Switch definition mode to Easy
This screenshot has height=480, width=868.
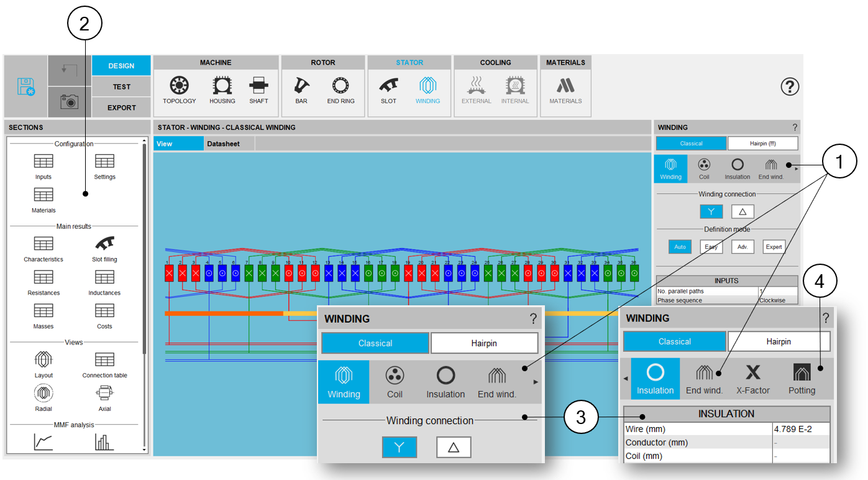tap(711, 247)
